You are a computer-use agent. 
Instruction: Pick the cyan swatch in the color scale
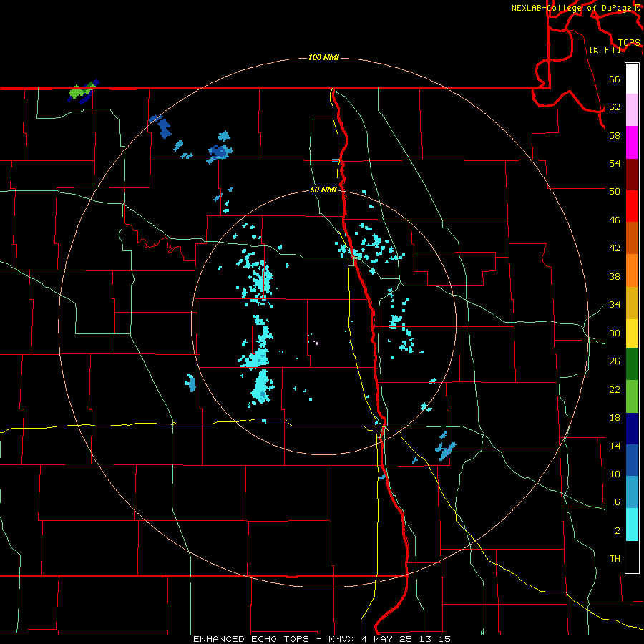(632, 525)
